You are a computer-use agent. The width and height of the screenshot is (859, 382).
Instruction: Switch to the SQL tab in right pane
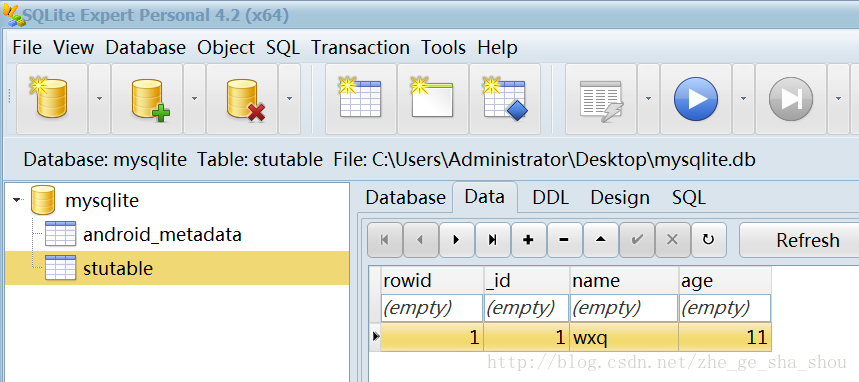click(x=689, y=197)
